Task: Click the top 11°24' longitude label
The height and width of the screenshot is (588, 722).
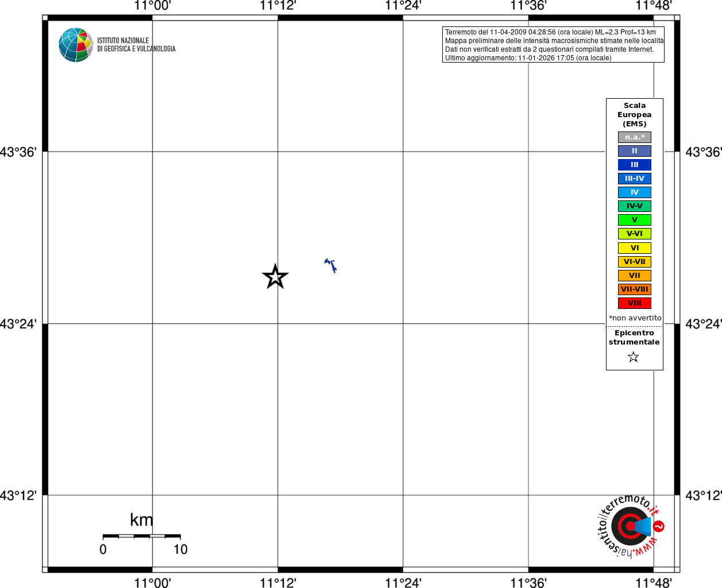Action: coord(403,6)
